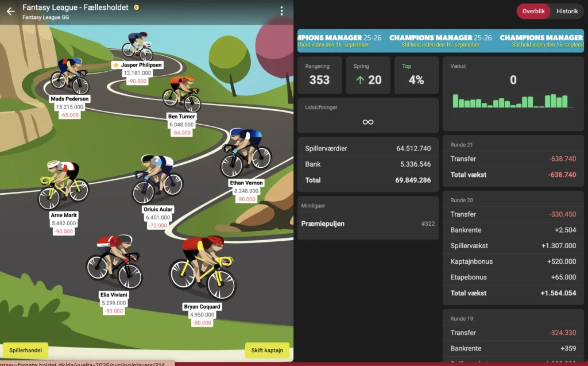
Task: Click the Runde 20 heading
Action: coord(462,201)
